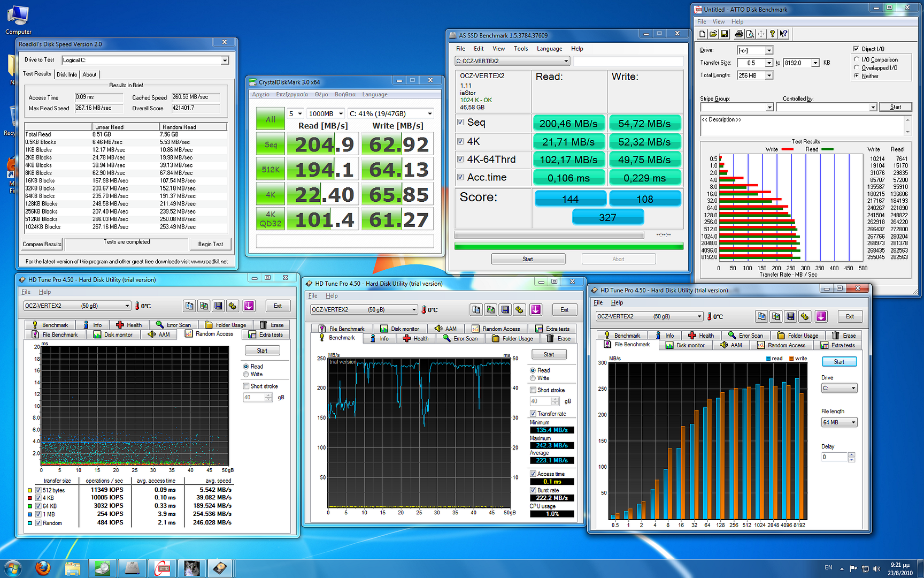Click the copy text to clipboard icon in HD Tune
Viewport: 924px width, 578px height.
click(189, 306)
